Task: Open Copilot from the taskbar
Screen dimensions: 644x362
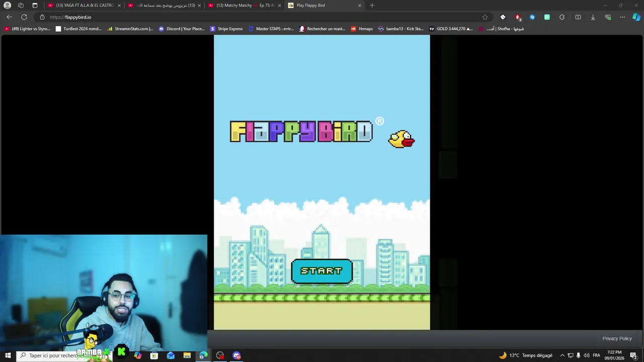Action: (x=138, y=355)
